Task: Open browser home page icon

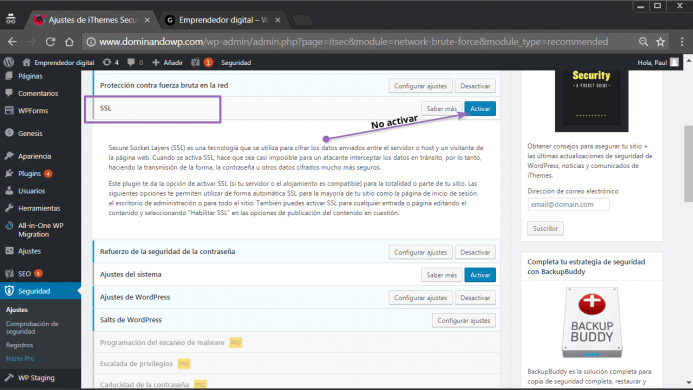Action: [69, 42]
